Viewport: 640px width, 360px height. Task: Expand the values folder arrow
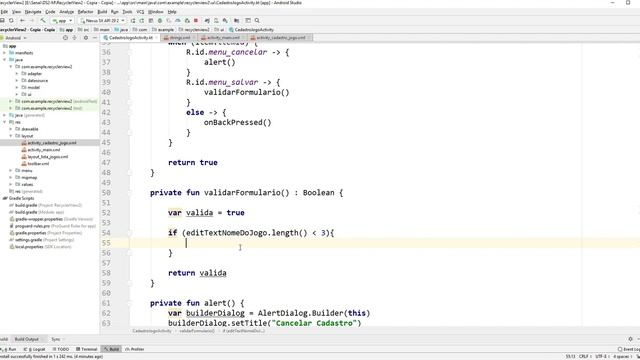point(11,184)
